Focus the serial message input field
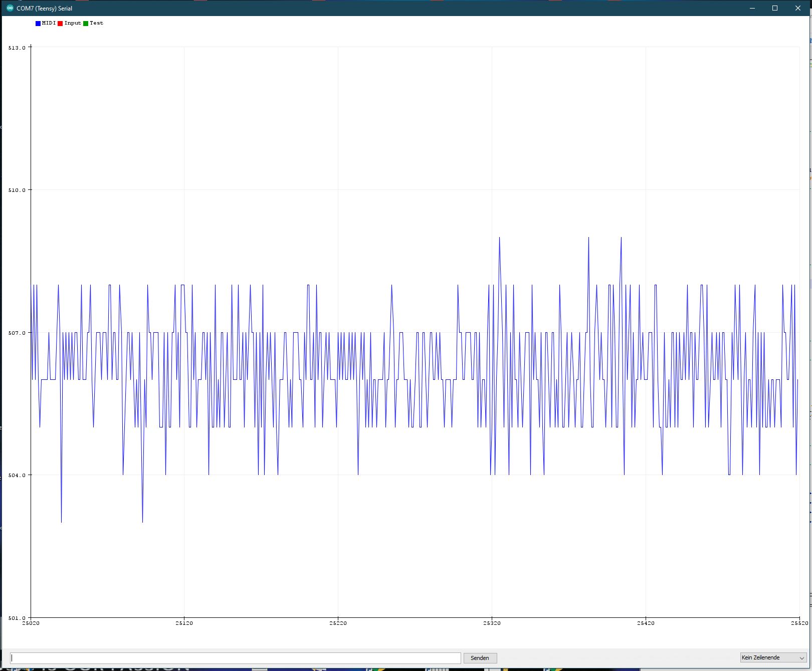This screenshot has width=812, height=671. [236, 658]
